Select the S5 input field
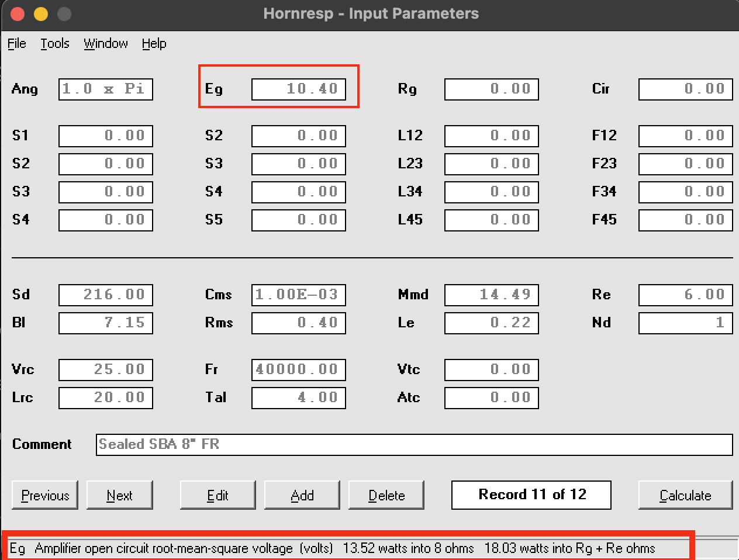The height and width of the screenshot is (560, 739). pos(299,220)
